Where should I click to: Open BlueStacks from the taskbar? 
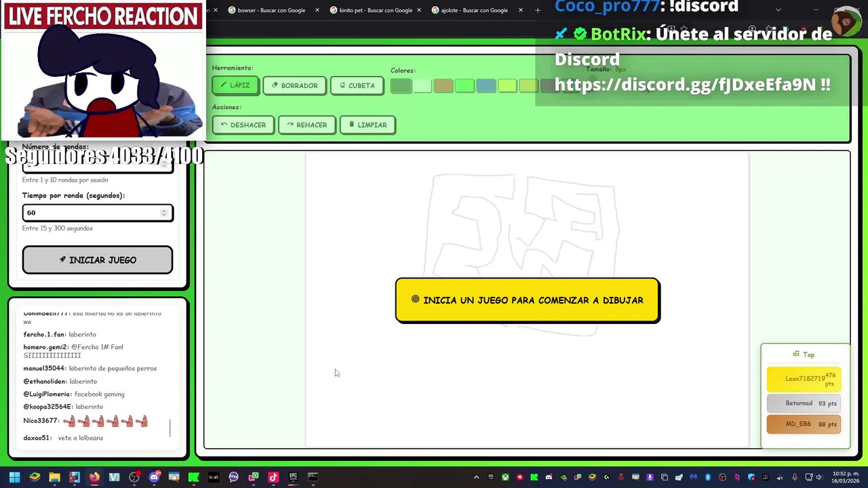coord(35,477)
